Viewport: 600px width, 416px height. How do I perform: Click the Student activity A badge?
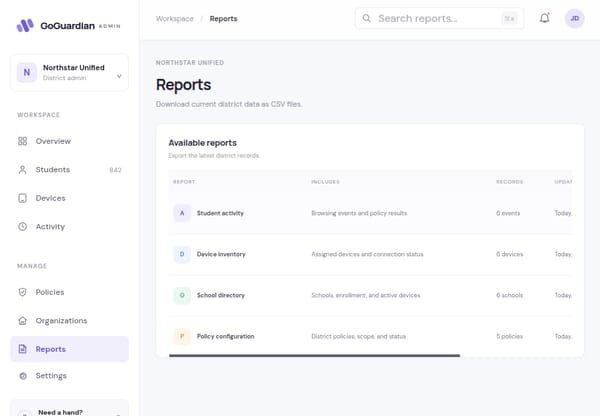tap(182, 213)
